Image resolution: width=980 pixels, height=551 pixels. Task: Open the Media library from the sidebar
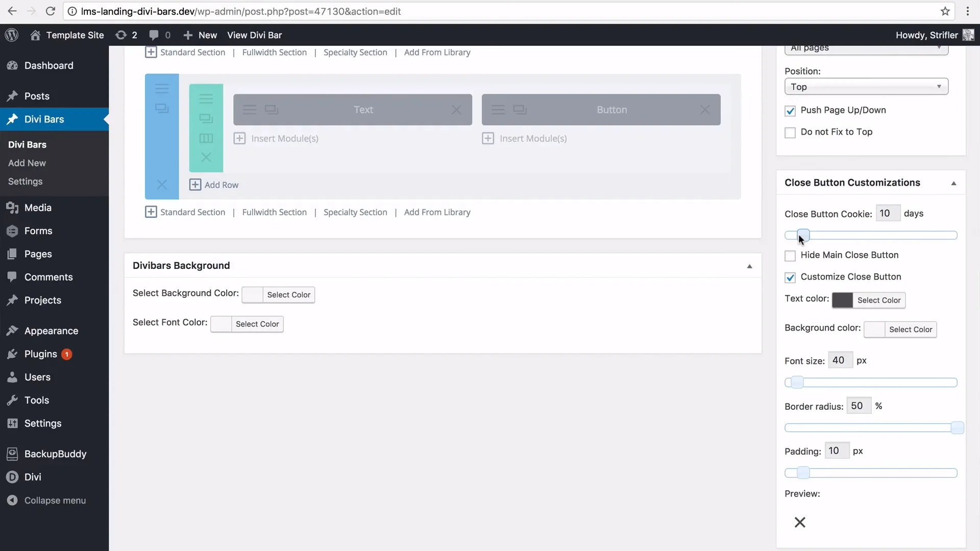[37, 207]
